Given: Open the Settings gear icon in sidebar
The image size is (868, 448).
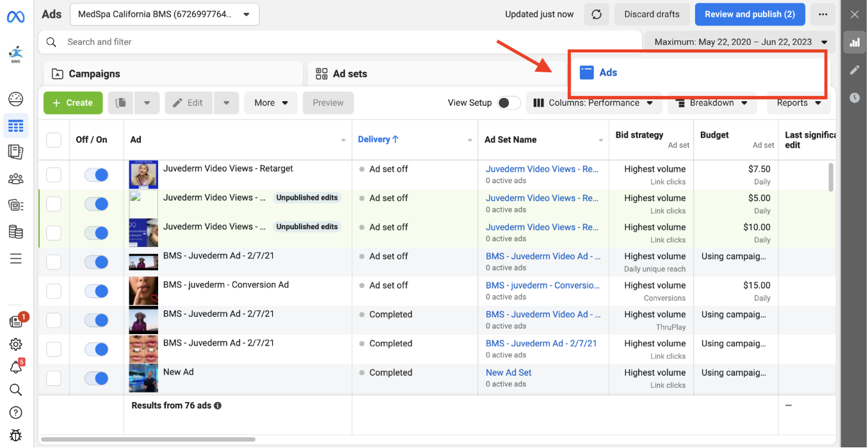Looking at the screenshot, I should (16, 344).
